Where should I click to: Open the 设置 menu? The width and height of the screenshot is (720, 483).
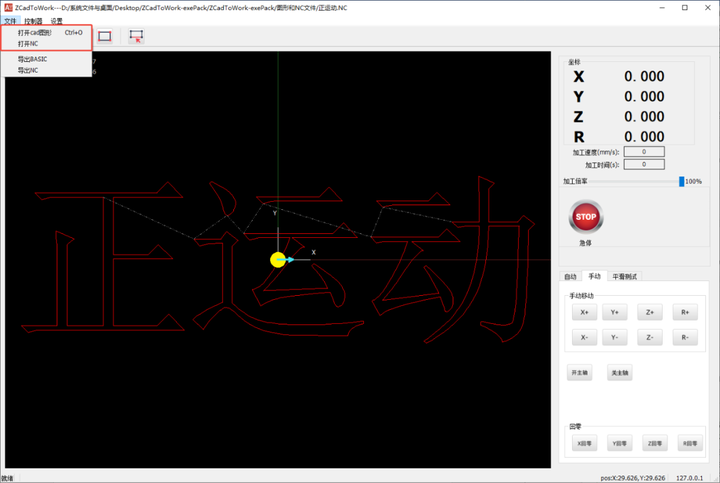[56, 21]
